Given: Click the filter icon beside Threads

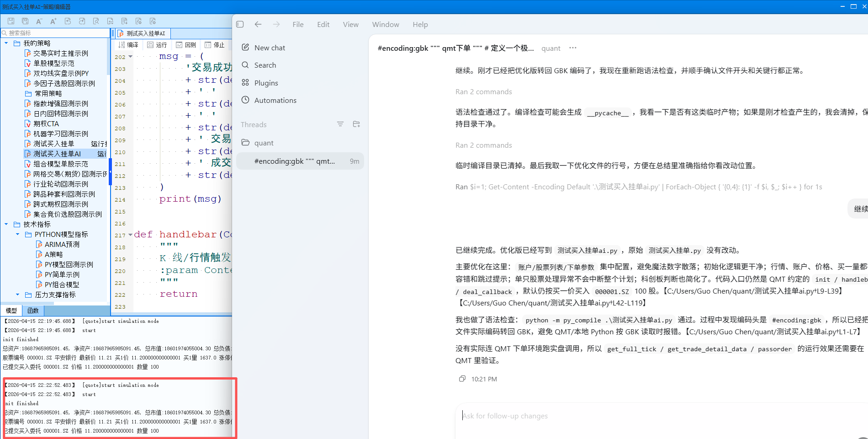Looking at the screenshot, I should [340, 124].
